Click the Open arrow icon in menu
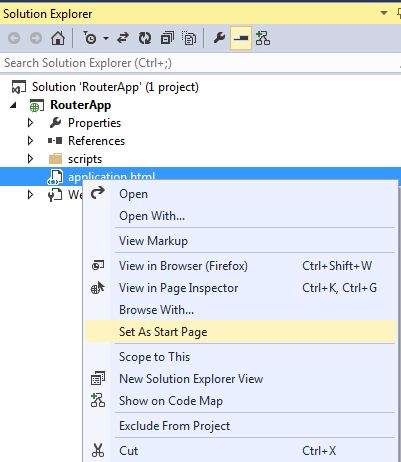 click(98, 193)
